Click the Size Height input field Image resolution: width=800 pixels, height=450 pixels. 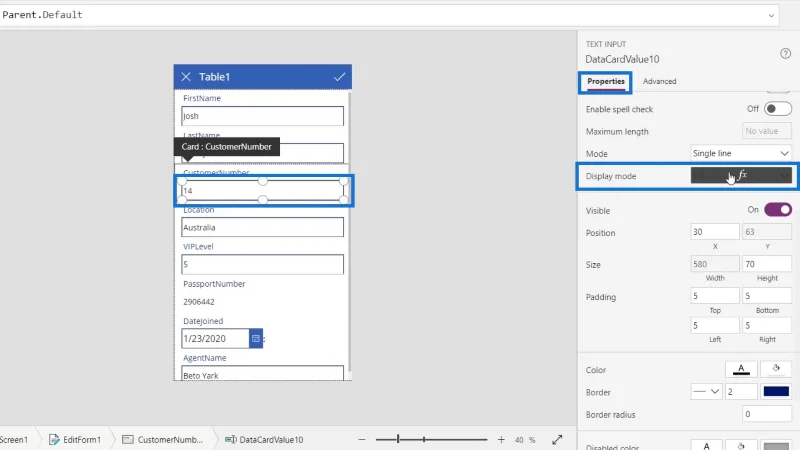(x=767, y=264)
